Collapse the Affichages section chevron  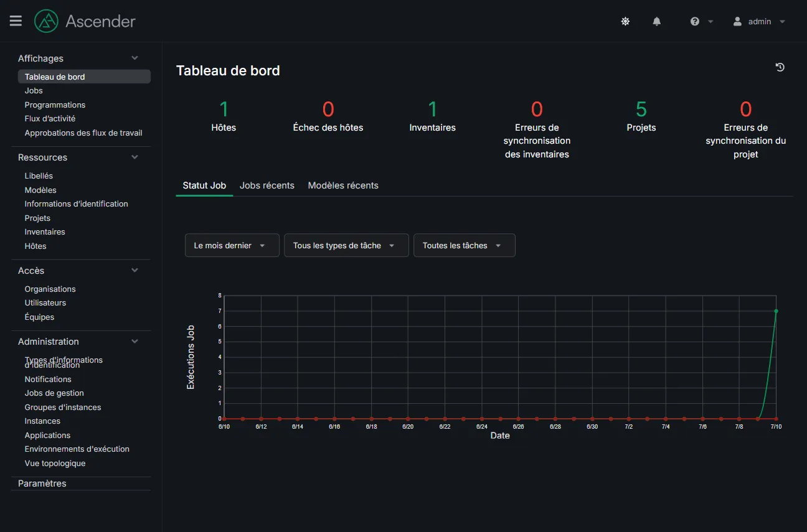click(134, 58)
